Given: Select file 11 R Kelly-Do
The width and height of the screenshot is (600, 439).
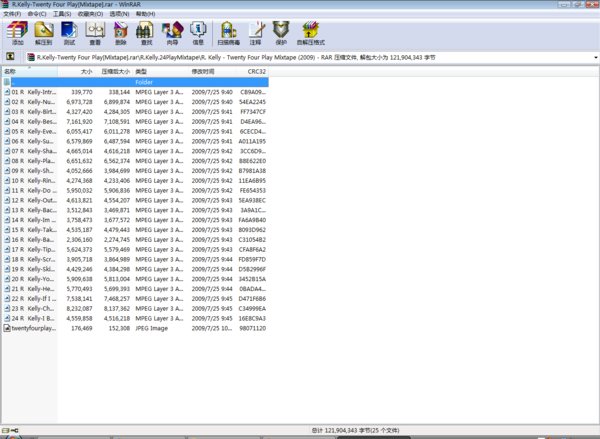Looking at the screenshot, I should tap(34, 190).
